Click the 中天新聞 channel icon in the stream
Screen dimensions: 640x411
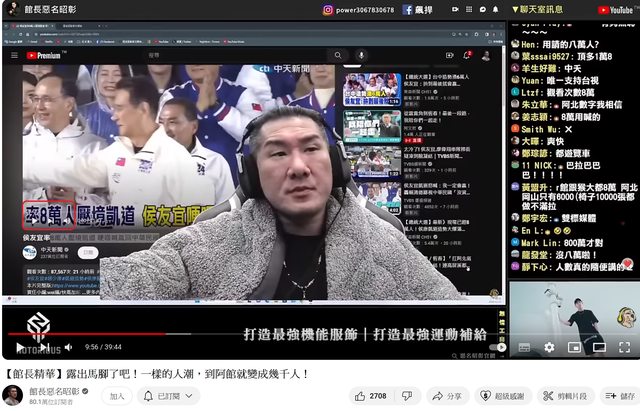point(30,252)
